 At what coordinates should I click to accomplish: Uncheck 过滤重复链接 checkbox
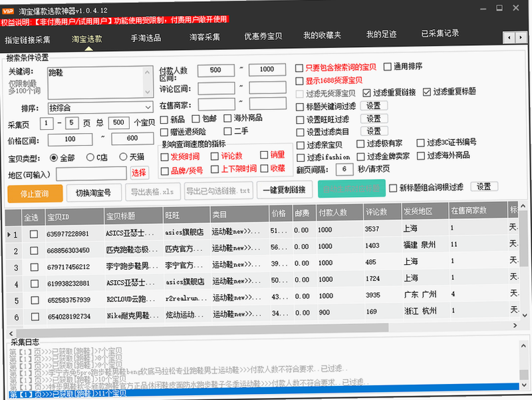pyautogui.click(x=366, y=93)
